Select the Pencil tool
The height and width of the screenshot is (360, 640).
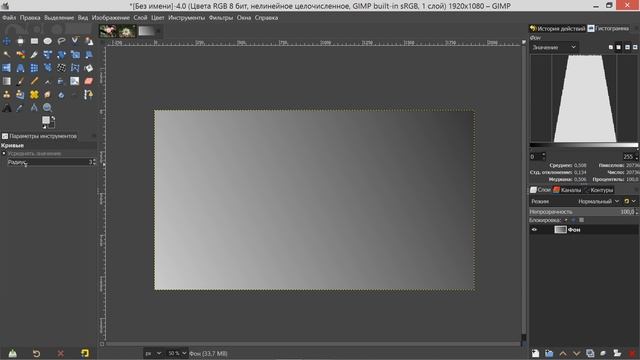click(x=34, y=81)
